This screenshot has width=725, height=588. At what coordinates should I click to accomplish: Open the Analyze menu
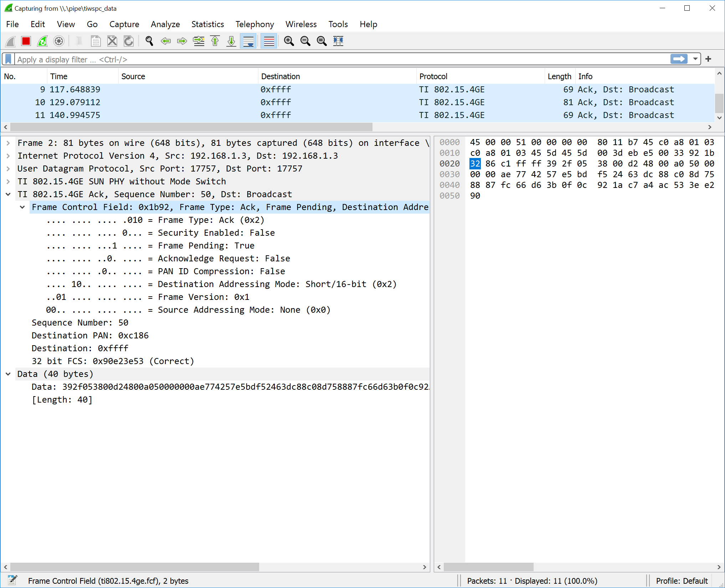pyautogui.click(x=165, y=24)
